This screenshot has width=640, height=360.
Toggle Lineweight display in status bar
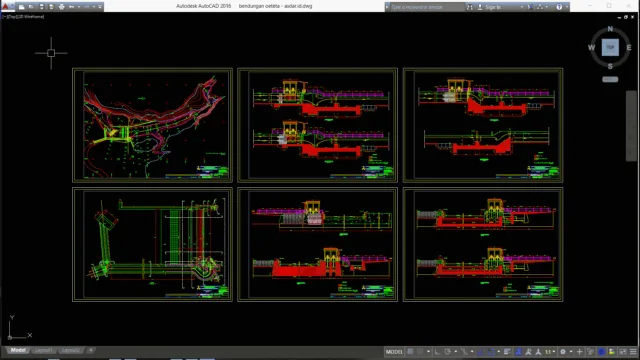point(507,352)
